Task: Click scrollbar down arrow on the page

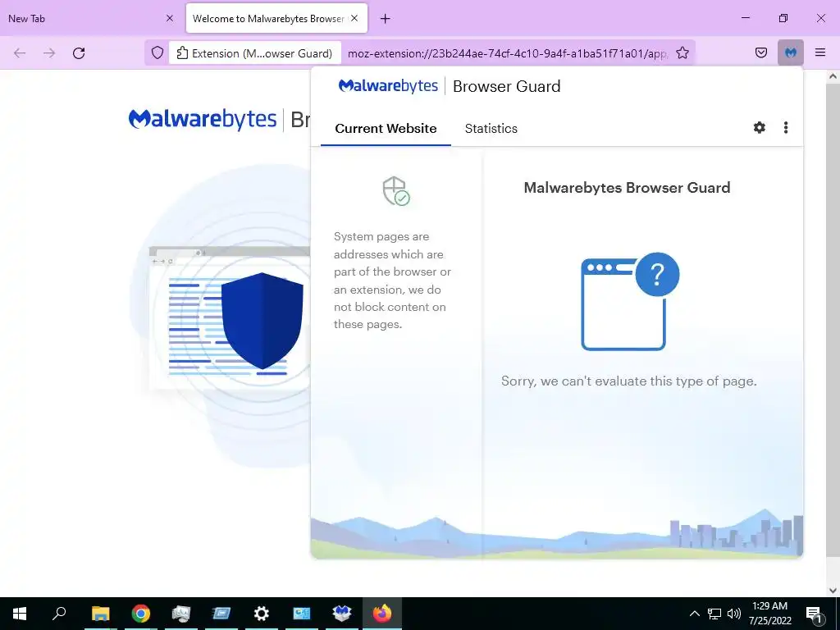Action: click(833, 591)
